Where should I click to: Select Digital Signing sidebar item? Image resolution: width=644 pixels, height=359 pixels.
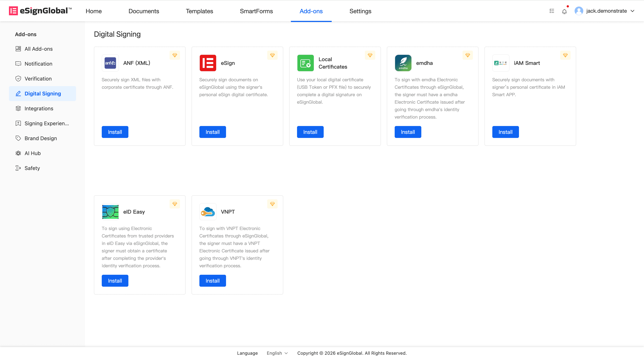point(42,94)
